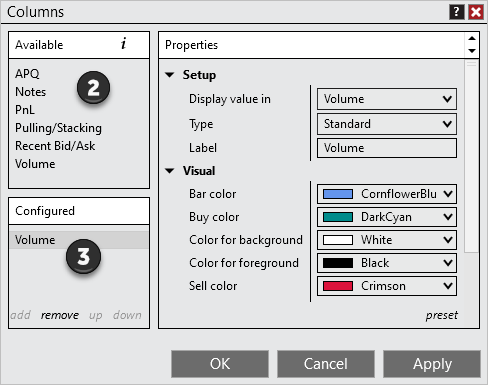
Task: Click the down link
Action: (x=127, y=315)
